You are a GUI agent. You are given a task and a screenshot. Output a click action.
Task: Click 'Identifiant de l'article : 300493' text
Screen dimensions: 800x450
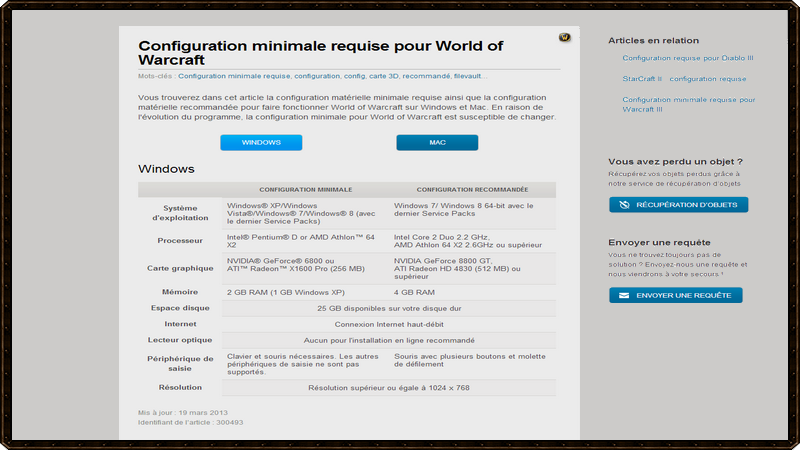tap(190, 422)
